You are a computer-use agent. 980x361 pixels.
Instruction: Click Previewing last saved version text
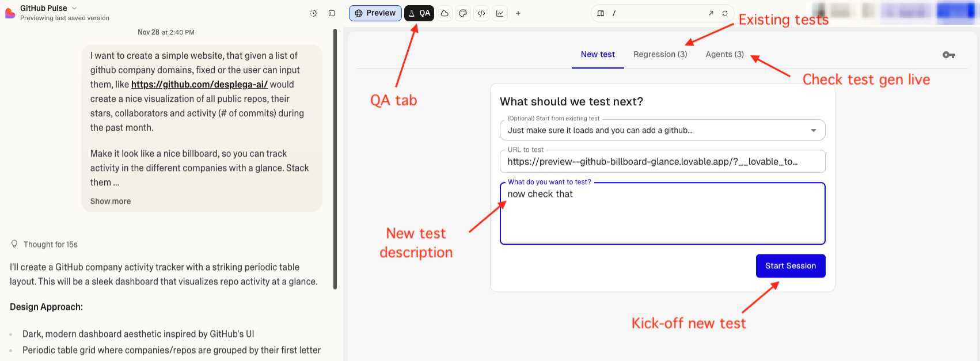[x=64, y=18]
